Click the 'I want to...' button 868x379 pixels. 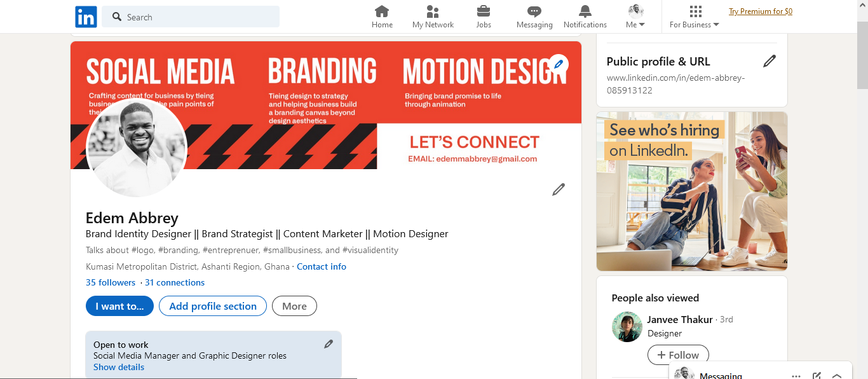120,306
